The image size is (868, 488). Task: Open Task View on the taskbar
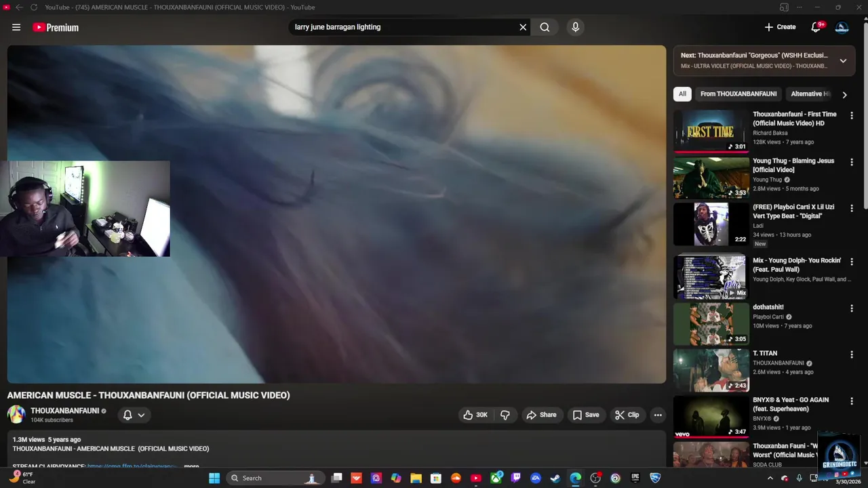pos(337,478)
